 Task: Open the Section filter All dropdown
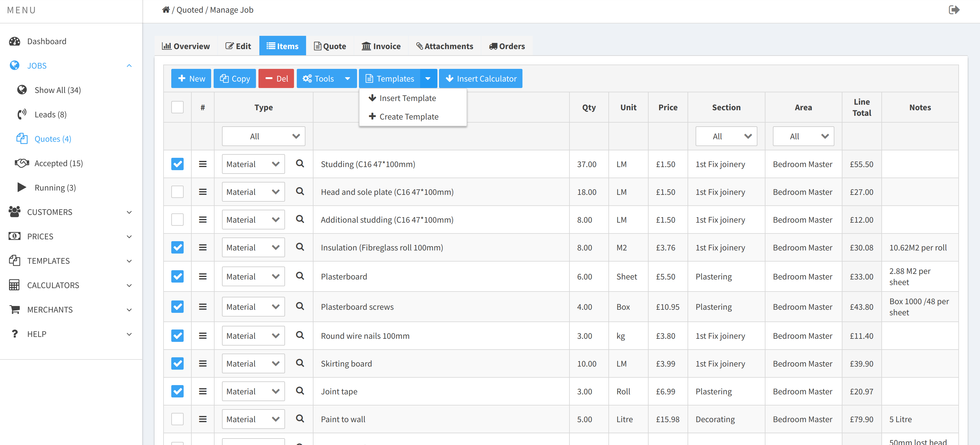(x=726, y=136)
